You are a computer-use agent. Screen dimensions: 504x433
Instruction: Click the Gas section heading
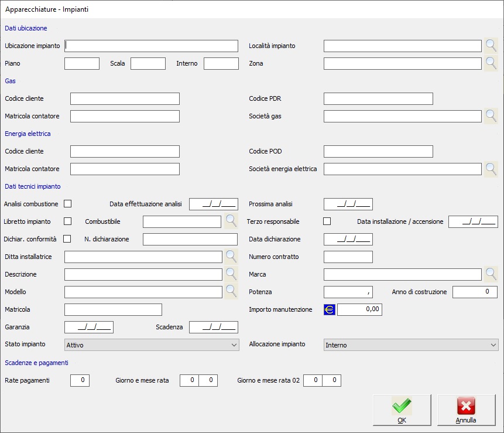click(x=11, y=81)
